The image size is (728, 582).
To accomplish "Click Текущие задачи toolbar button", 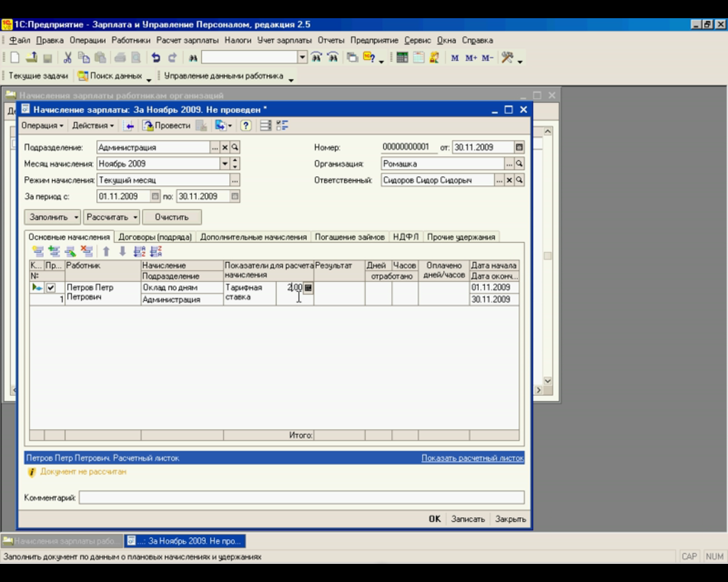I will (38, 76).
